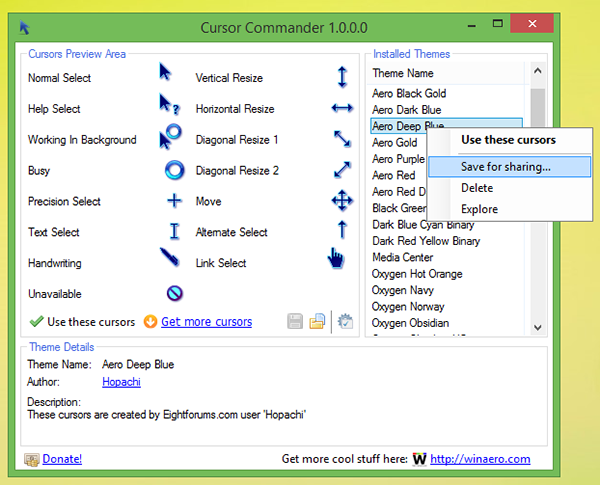Select the Media Center theme
Screen dimensions: 600x485
pyautogui.click(x=402, y=257)
